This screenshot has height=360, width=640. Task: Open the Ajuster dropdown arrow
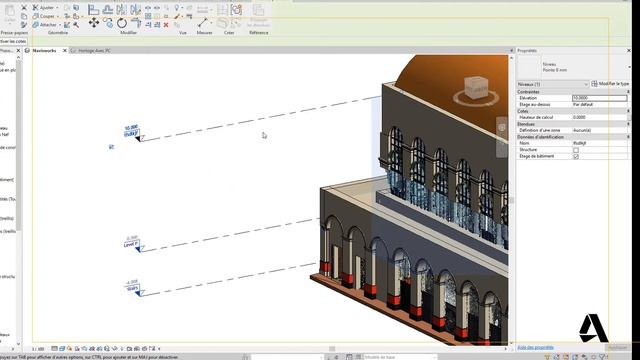(x=57, y=8)
